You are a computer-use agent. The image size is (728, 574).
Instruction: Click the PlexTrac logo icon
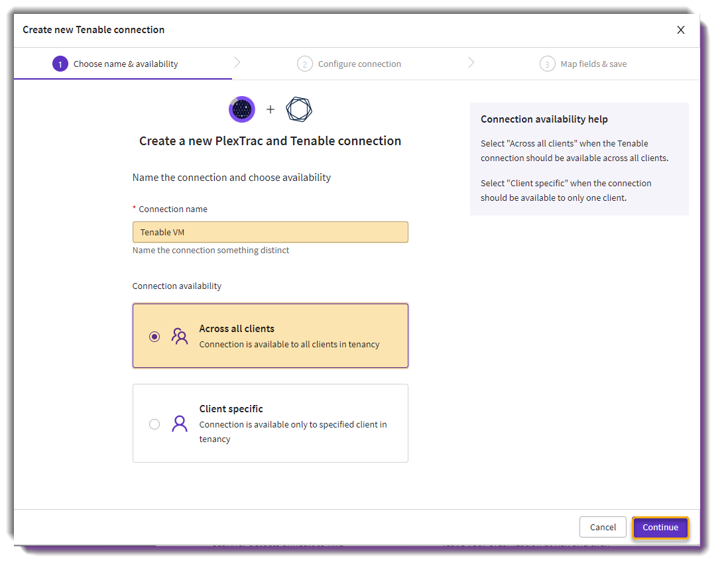(242, 109)
